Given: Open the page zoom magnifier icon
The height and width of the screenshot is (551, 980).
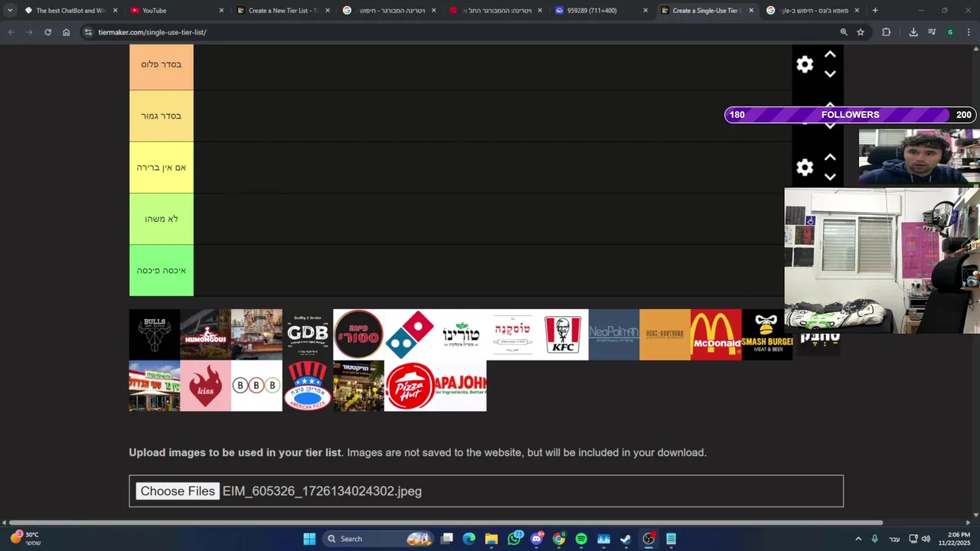Looking at the screenshot, I should [x=844, y=32].
